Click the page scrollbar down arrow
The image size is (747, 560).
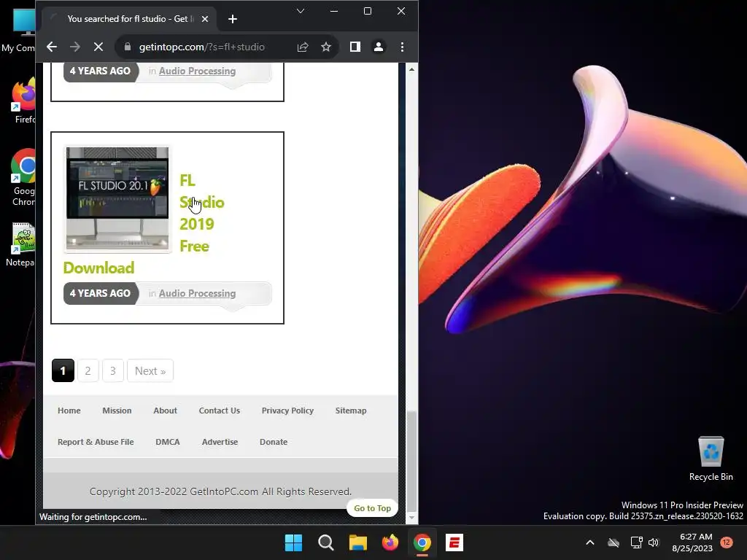pos(411,518)
